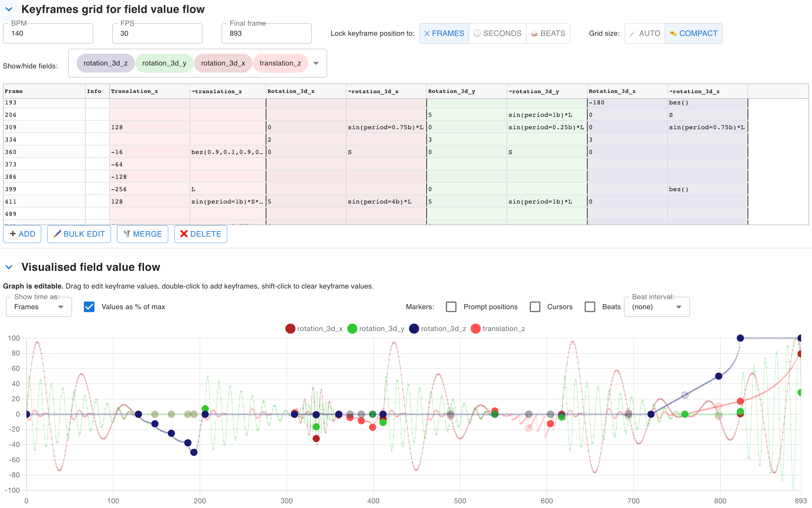Click the navy keyframe point at the -50 minimum

pyautogui.click(x=194, y=453)
